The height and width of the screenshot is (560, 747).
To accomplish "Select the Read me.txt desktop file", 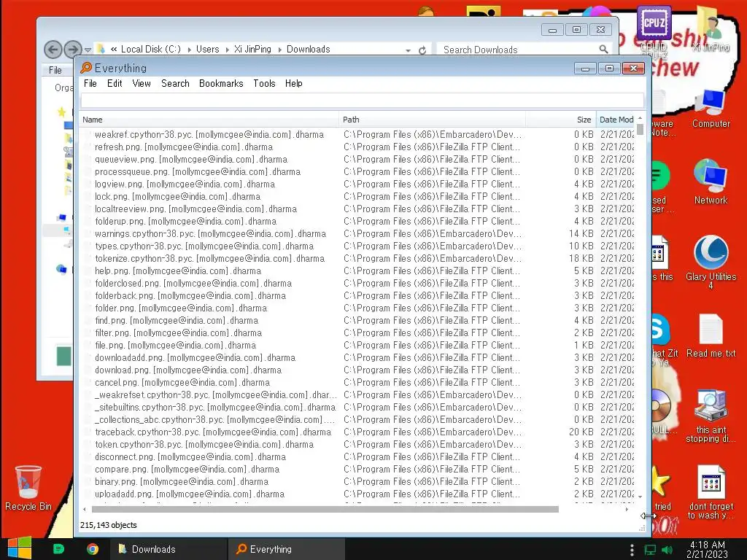I will (x=711, y=335).
